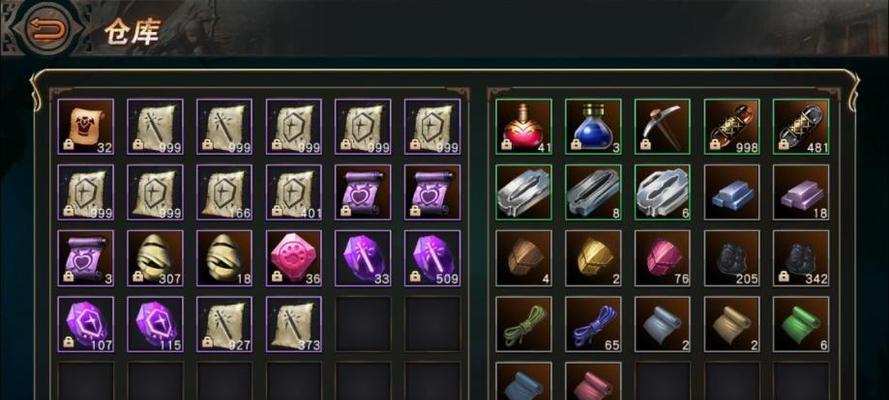The height and width of the screenshot is (400, 889).
Task: Select the purple heart scroll with 3
Action: [x=86, y=258]
